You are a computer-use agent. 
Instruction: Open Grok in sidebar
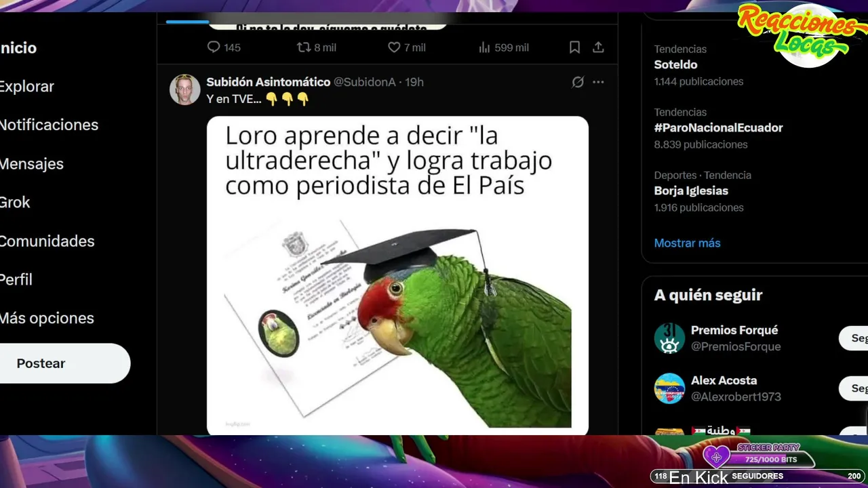tap(15, 202)
